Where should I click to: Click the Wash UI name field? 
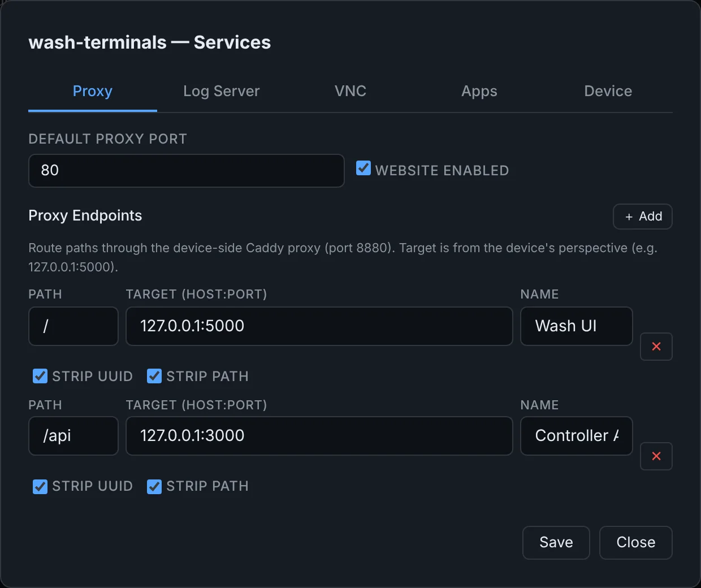point(577,326)
